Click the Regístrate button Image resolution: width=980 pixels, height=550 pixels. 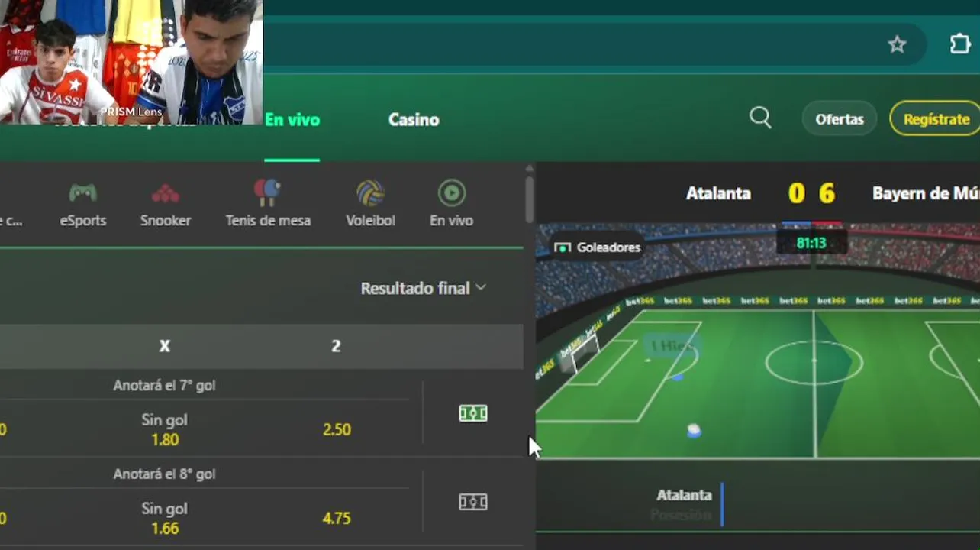[936, 119]
